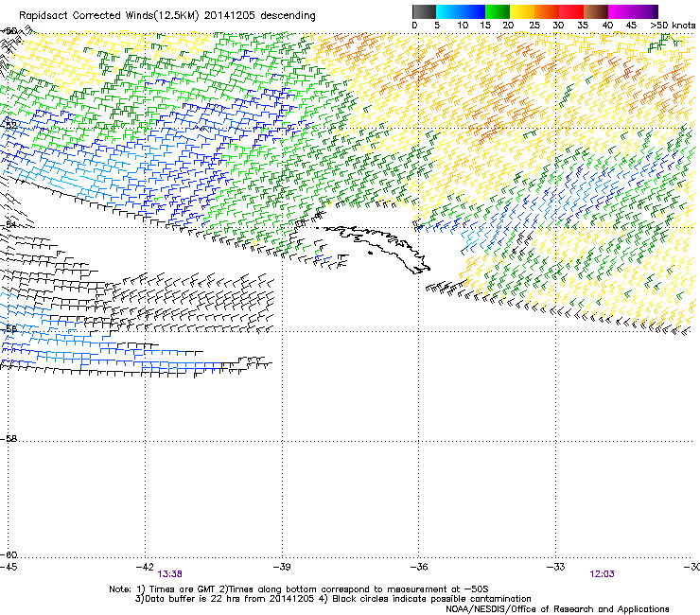
Task: Click the orange 25–30 knots legend swatch
Action: point(547,11)
